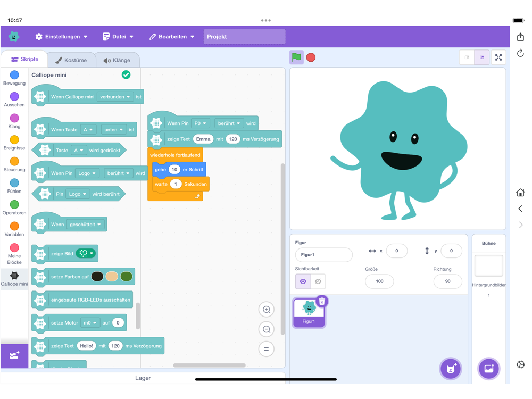Image resolution: width=532 pixels, height=399 pixels.
Task: Click the Calliope mini connection status checkmark
Action: tap(126, 74)
